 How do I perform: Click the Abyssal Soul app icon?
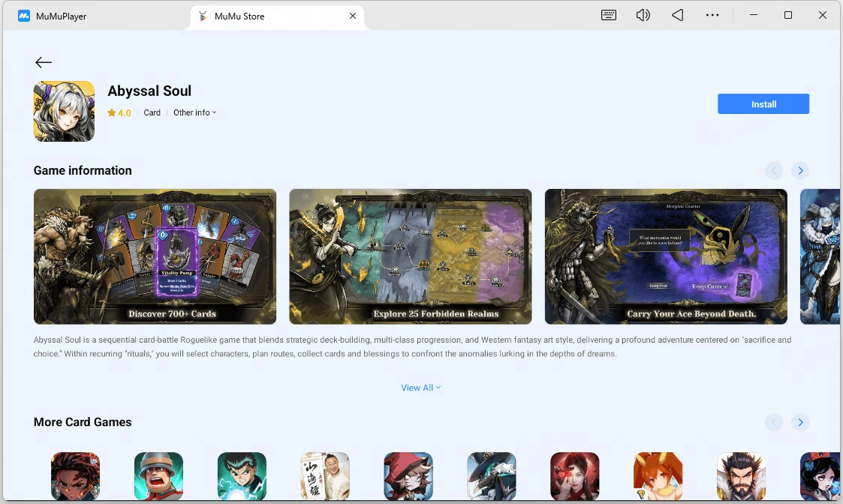pos(64,111)
